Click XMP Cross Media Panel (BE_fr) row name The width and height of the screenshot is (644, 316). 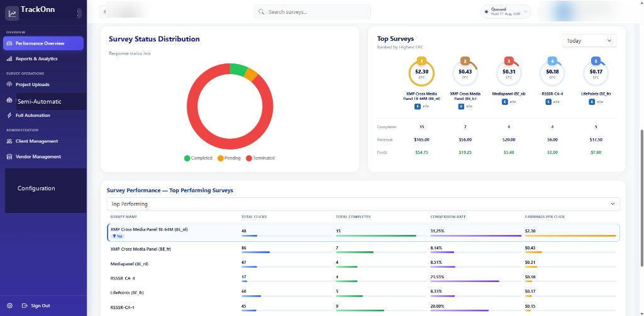click(140, 249)
